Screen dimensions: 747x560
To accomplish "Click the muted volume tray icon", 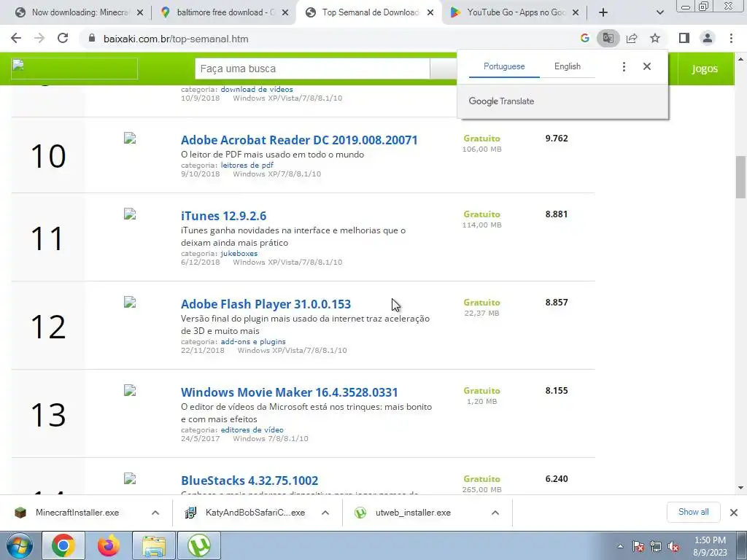I will (673, 547).
